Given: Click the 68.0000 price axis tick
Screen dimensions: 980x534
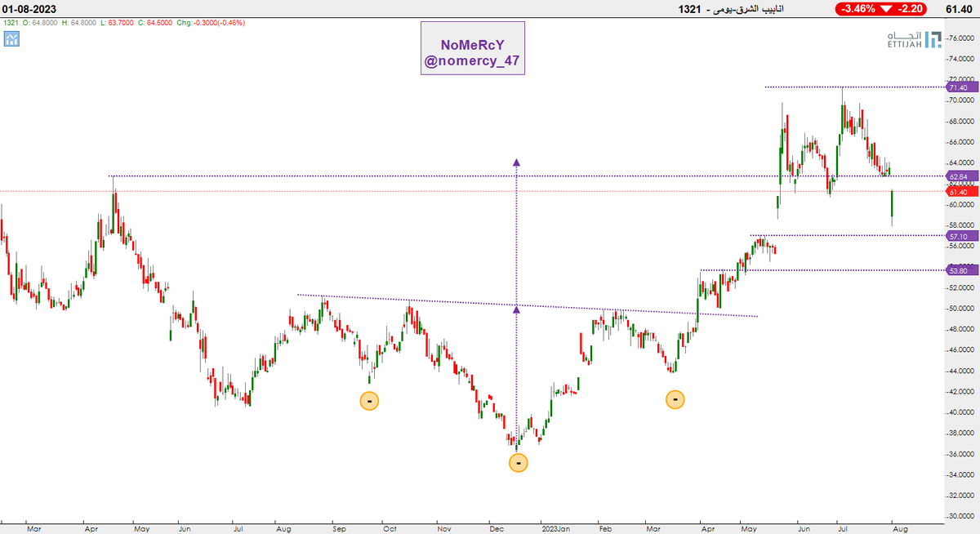Looking at the screenshot, I should [962, 122].
